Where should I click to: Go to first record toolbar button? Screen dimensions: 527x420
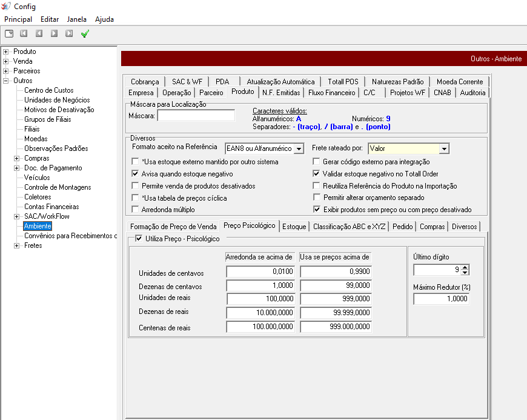click(x=24, y=33)
